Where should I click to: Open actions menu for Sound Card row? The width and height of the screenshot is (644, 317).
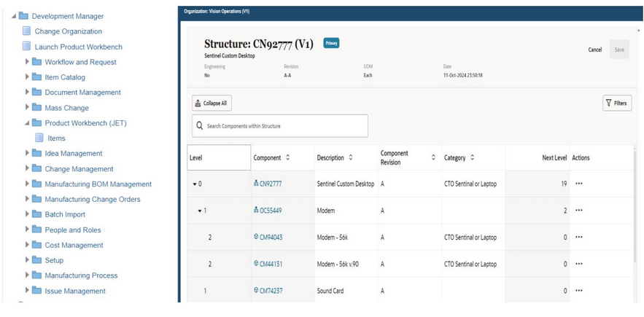pyautogui.click(x=578, y=291)
